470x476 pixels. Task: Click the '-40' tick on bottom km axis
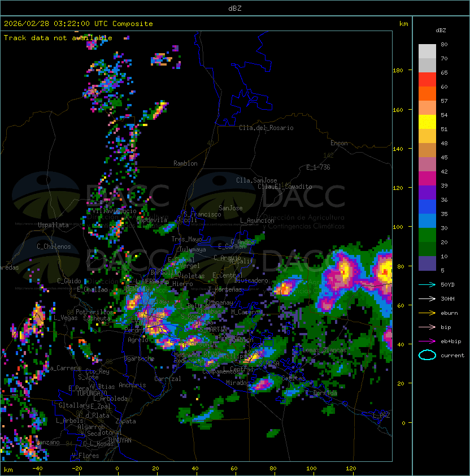click(x=37, y=469)
